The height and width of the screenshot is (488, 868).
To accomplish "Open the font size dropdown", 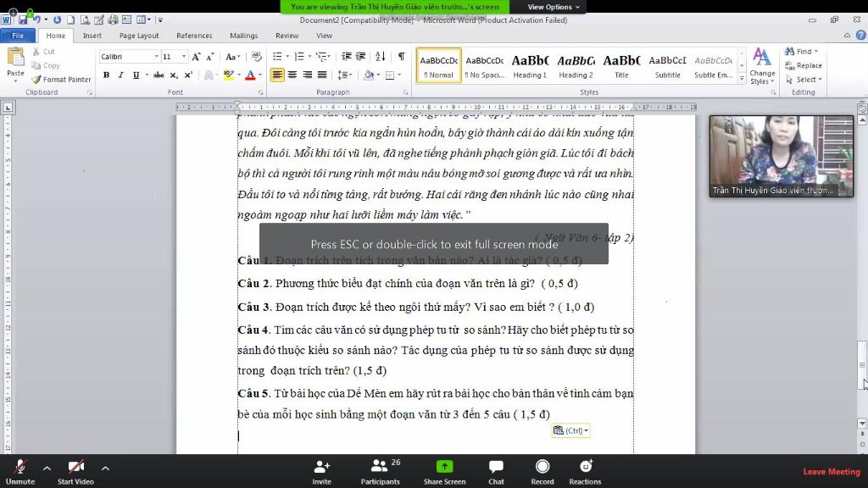I will (x=183, y=57).
